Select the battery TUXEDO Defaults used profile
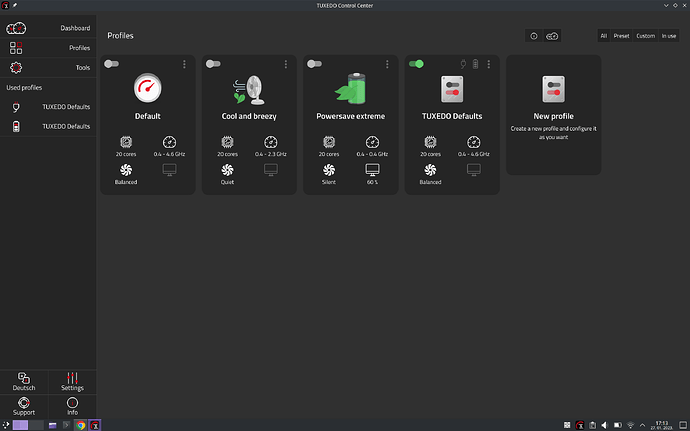Screen dimensions: 690x431 pyautogui.click(x=48, y=126)
